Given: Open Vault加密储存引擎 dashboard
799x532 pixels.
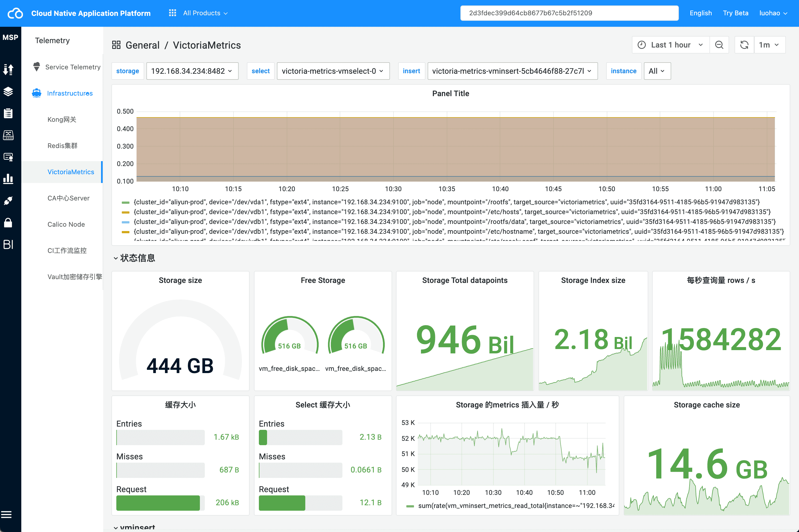Looking at the screenshot, I should (x=75, y=277).
